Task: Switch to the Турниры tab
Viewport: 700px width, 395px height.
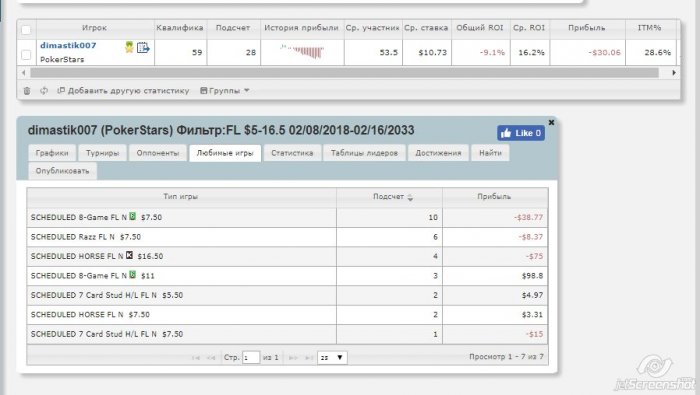Action: (103, 153)
